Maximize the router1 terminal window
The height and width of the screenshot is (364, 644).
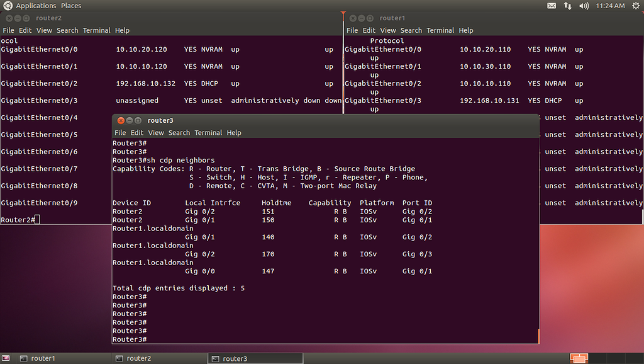[x=370, y=18]
